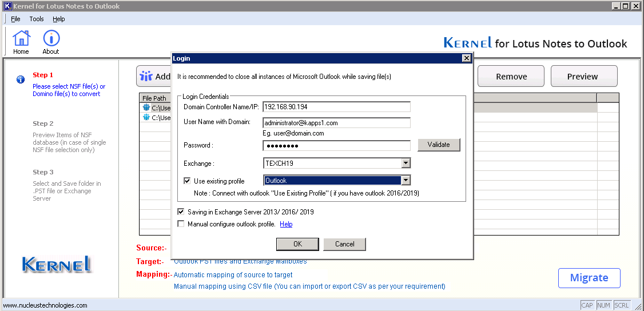Click the Remove button
This screenshot has height=311, width=644.
511,76
